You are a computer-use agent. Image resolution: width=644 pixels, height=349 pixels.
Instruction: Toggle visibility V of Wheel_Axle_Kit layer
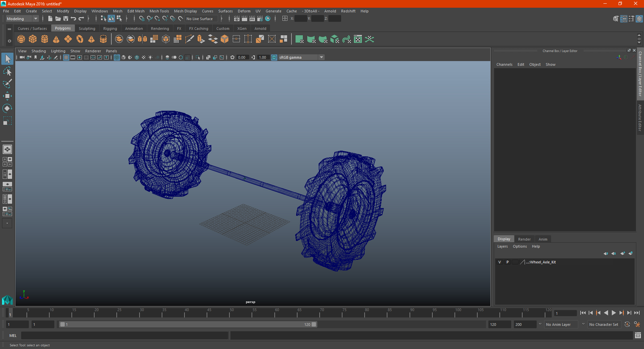(499, 262)
